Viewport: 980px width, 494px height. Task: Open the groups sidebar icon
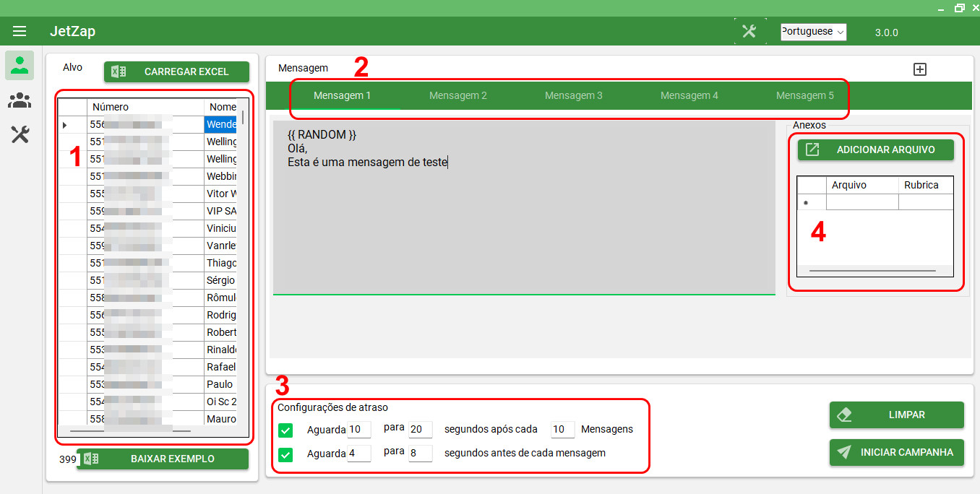click(20, 100)
